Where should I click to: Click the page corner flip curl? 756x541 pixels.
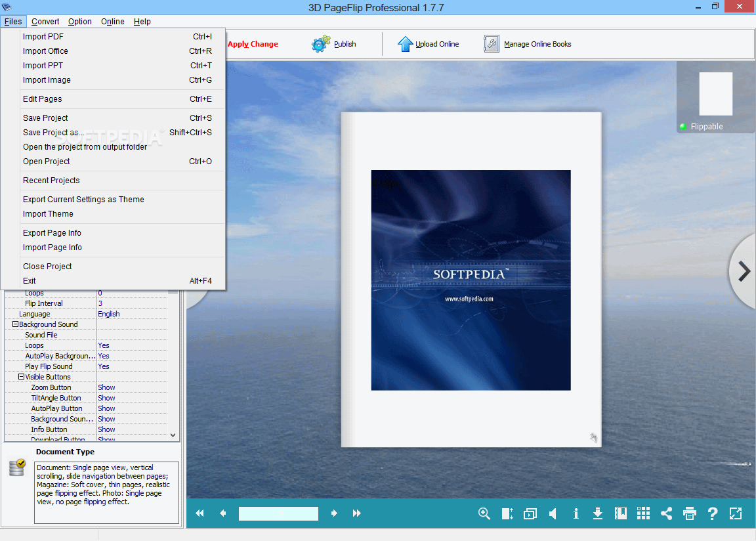click(593, 438)
